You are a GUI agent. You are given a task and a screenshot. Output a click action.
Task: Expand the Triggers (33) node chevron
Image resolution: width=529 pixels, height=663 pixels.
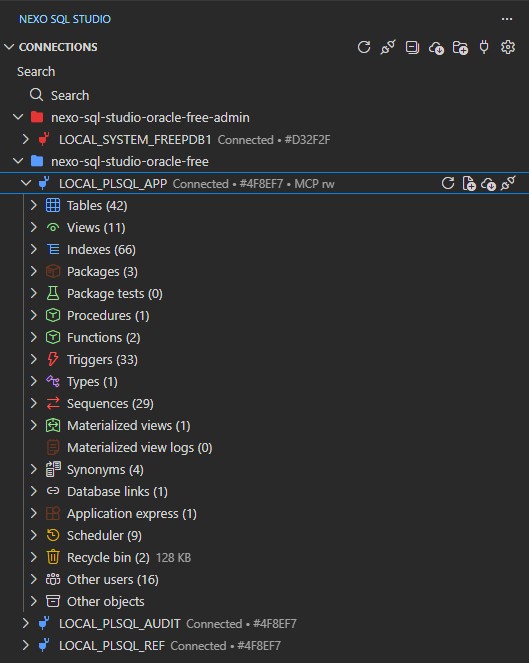[x=34, y=359]
